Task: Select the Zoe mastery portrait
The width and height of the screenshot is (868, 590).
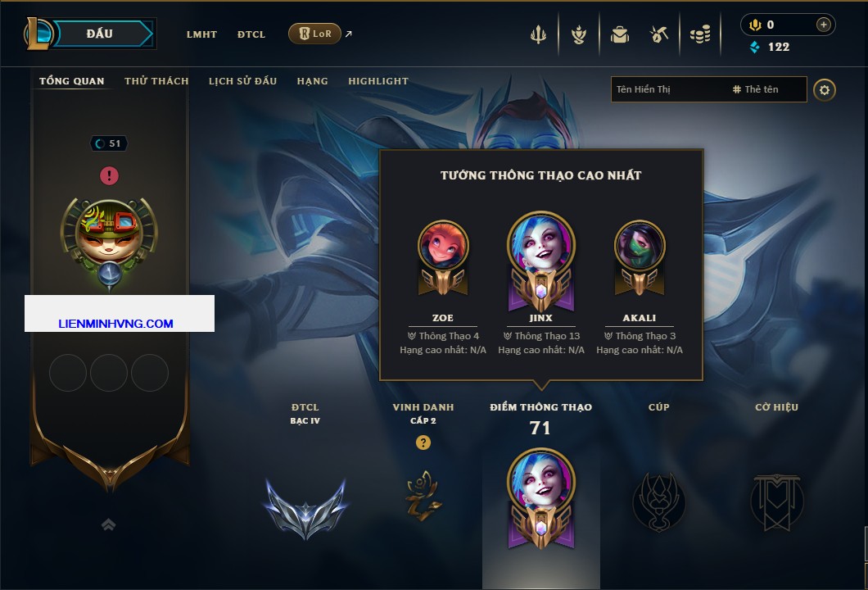Action: [x=443, y=257]
